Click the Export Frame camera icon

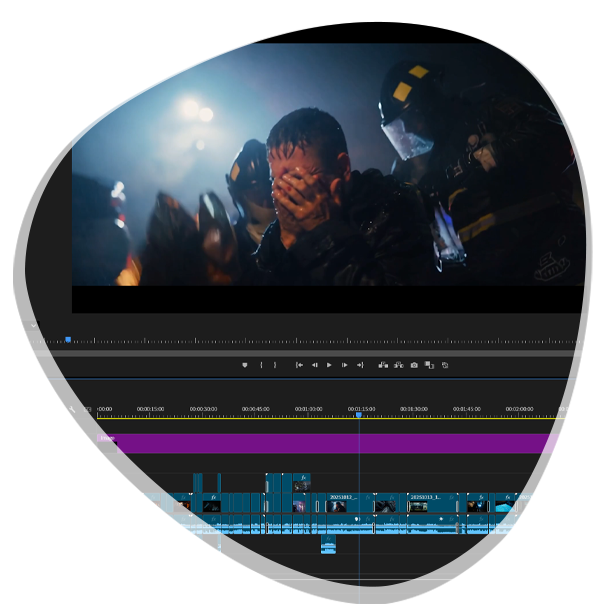[414, 365]
